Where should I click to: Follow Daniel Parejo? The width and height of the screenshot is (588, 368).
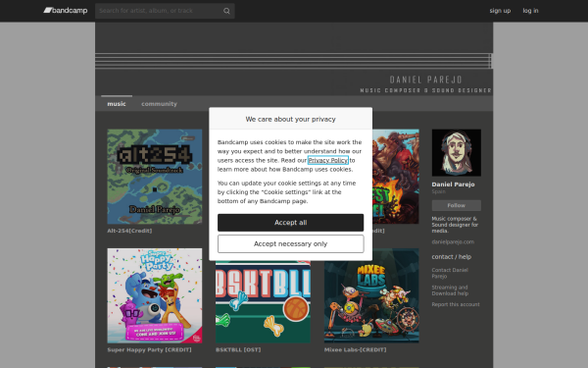pyautogui.click(x=457, y=205)
